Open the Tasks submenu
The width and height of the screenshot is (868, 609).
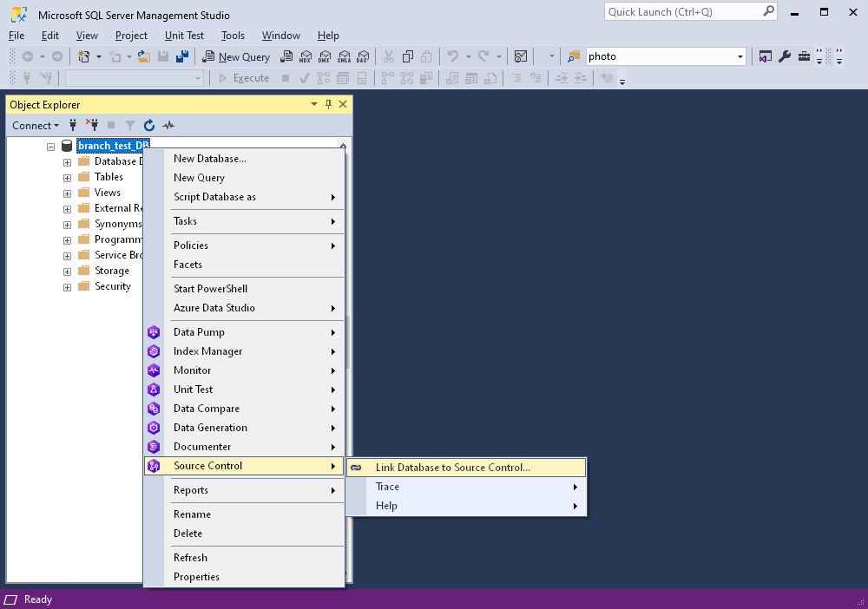244,221
